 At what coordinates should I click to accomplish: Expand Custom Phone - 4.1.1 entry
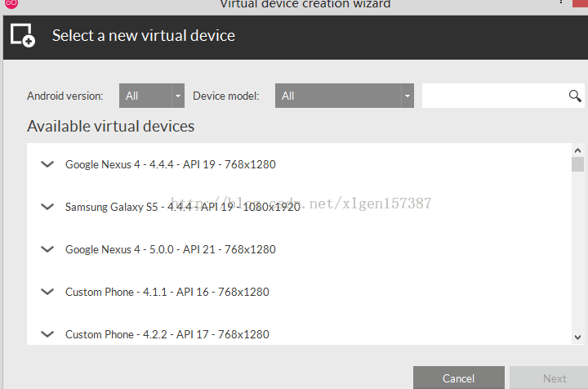coord(47,292)
